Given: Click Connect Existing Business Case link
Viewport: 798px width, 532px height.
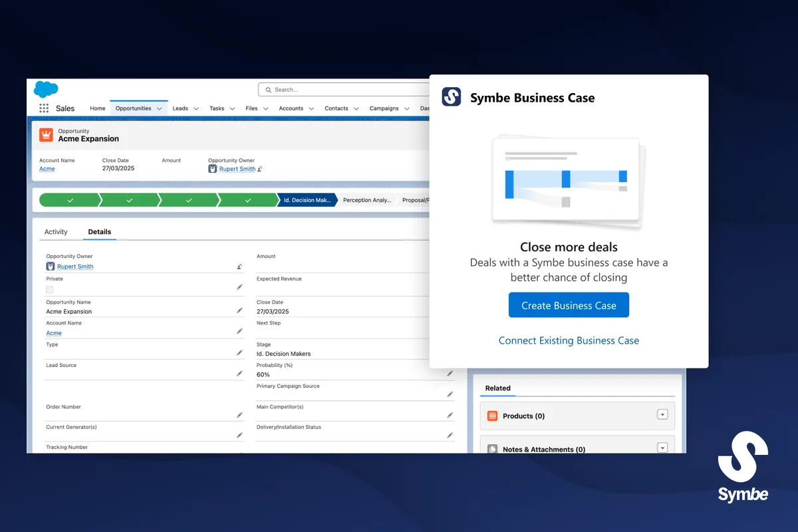Looking at the screenshot, I should click(x=569, y=340).
